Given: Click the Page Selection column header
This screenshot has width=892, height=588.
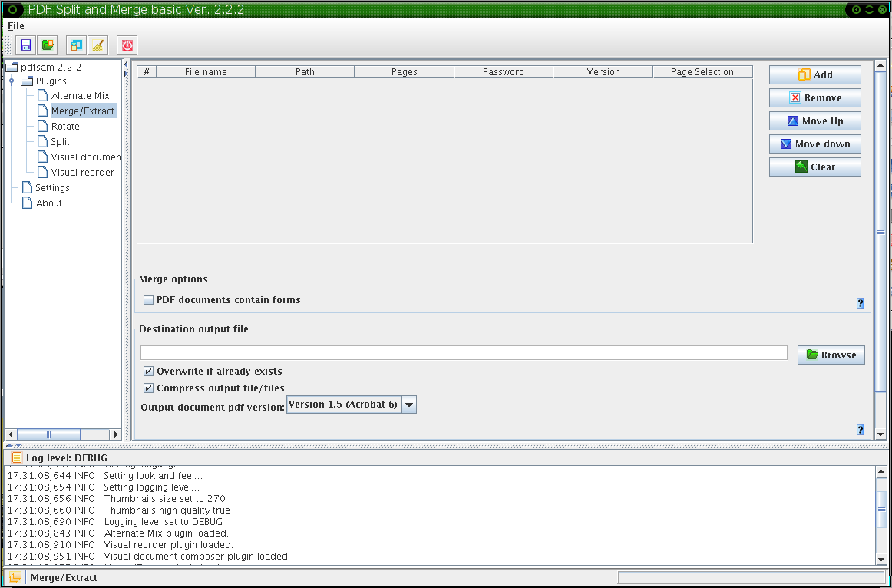Looking at the screenshot, I should tap(702, 71).
